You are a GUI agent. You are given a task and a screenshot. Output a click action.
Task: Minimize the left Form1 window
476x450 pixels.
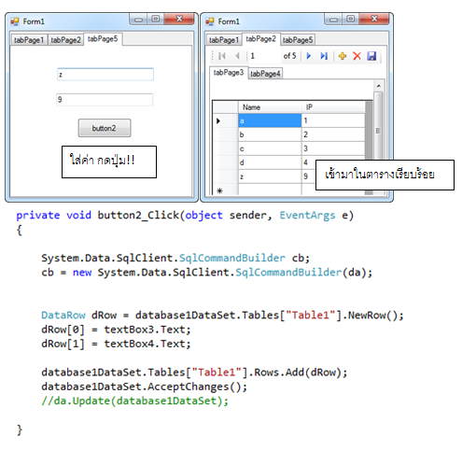[138, 20]
